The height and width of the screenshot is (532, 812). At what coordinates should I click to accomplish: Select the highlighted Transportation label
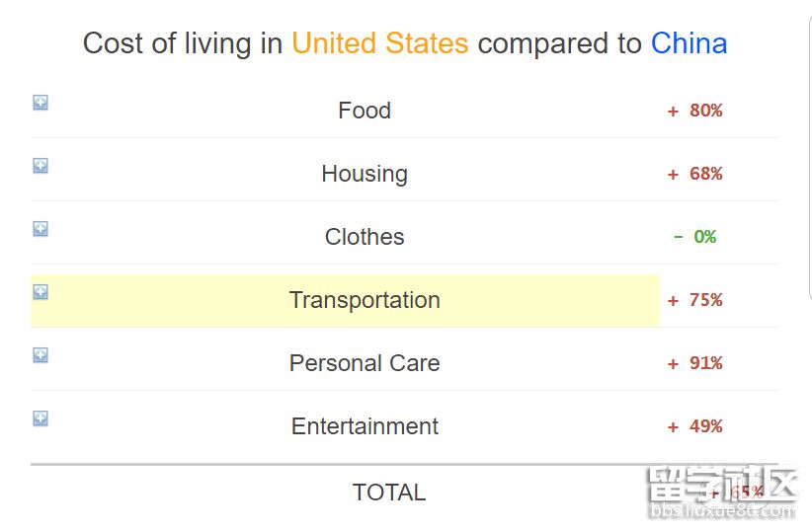(365, 300)
